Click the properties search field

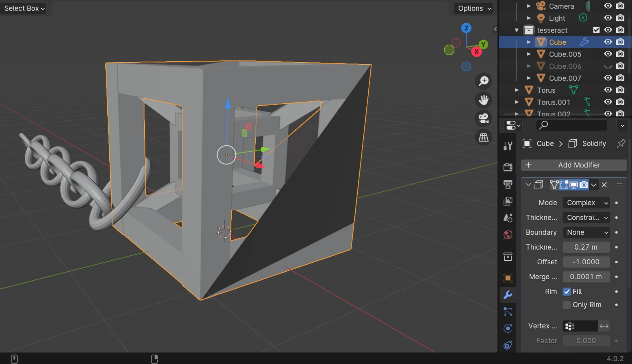tap(573, 125)
